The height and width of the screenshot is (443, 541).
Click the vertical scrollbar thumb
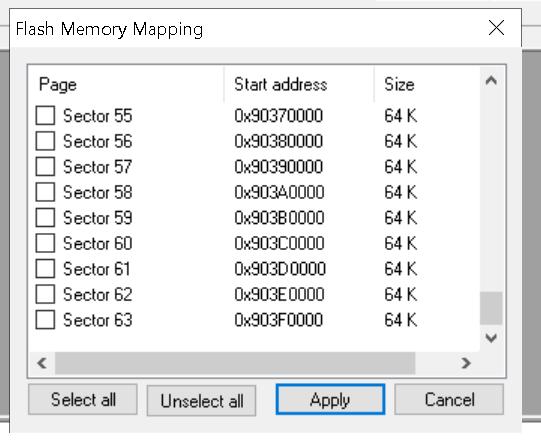[x=491, y=308]
